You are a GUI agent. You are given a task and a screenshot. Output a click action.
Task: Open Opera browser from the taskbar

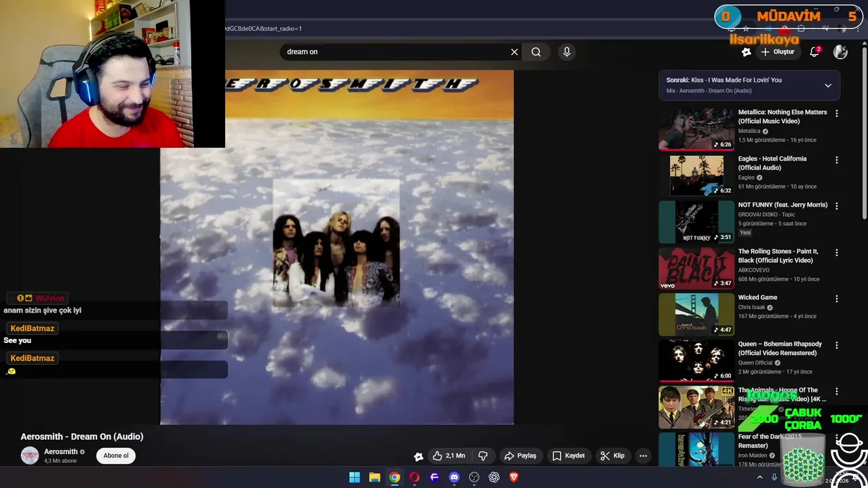point(414,477)
